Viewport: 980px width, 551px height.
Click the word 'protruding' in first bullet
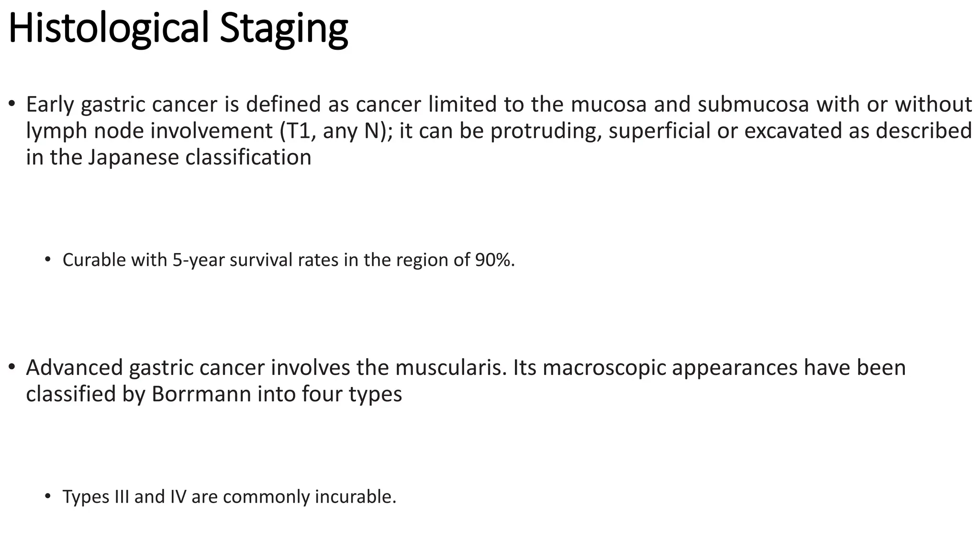coord(546,131)
